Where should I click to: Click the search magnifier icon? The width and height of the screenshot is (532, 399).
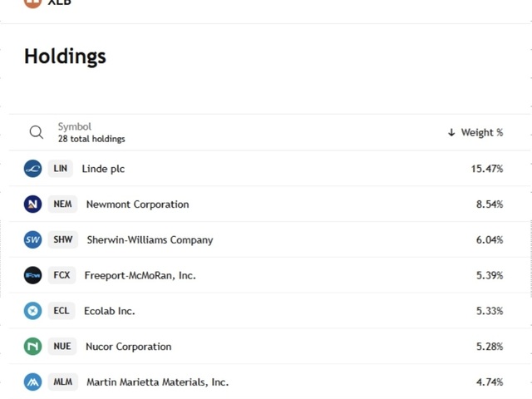(x=36, y=132)
